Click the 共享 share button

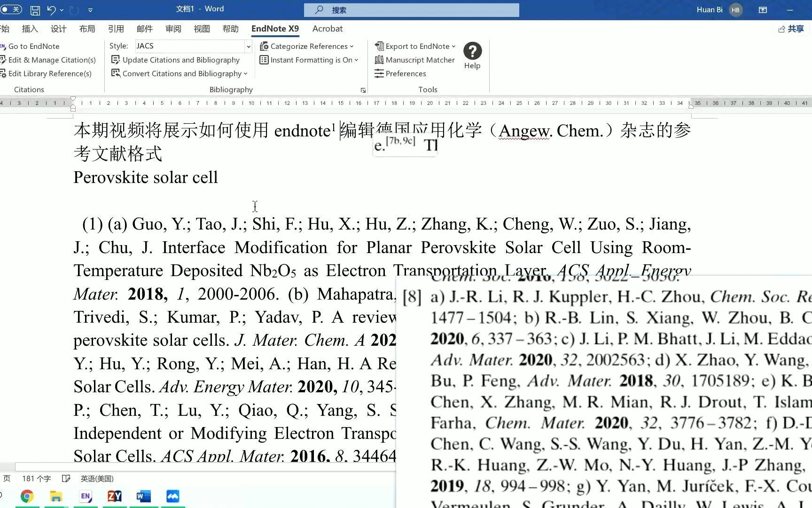tap(795, 29)
